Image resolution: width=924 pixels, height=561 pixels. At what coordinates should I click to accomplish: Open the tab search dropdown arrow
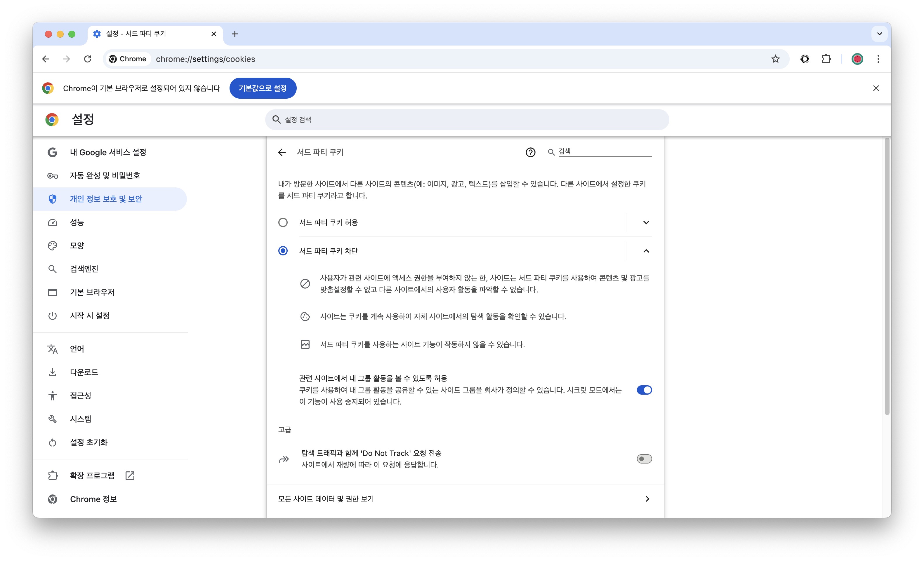(x=879, y=34)
